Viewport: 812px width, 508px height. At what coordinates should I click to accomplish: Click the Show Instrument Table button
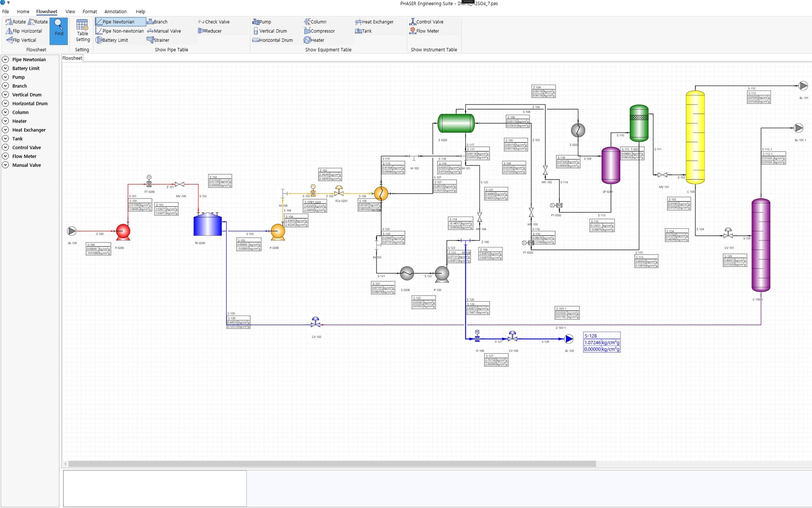click(x=434, y=49)
